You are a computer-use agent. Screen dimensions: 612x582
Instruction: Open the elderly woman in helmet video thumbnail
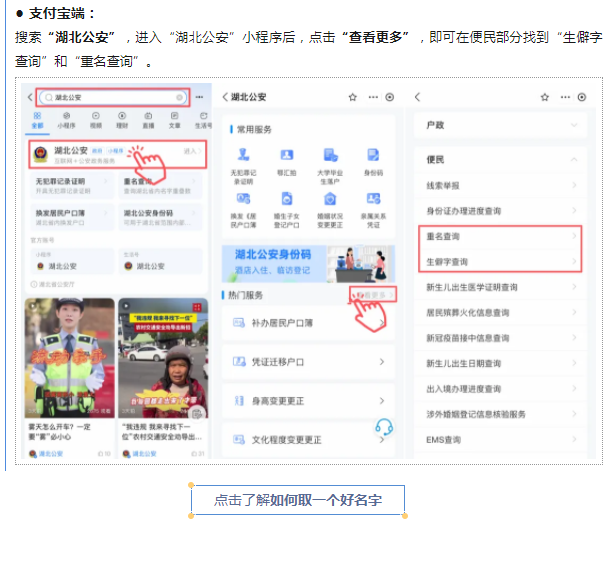163,358
